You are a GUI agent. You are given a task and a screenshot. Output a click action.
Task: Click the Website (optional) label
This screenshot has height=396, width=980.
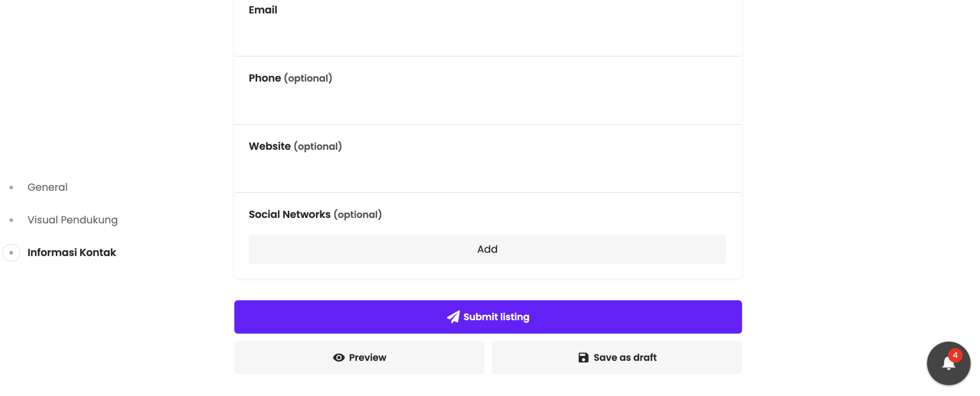tap(295, 146)
